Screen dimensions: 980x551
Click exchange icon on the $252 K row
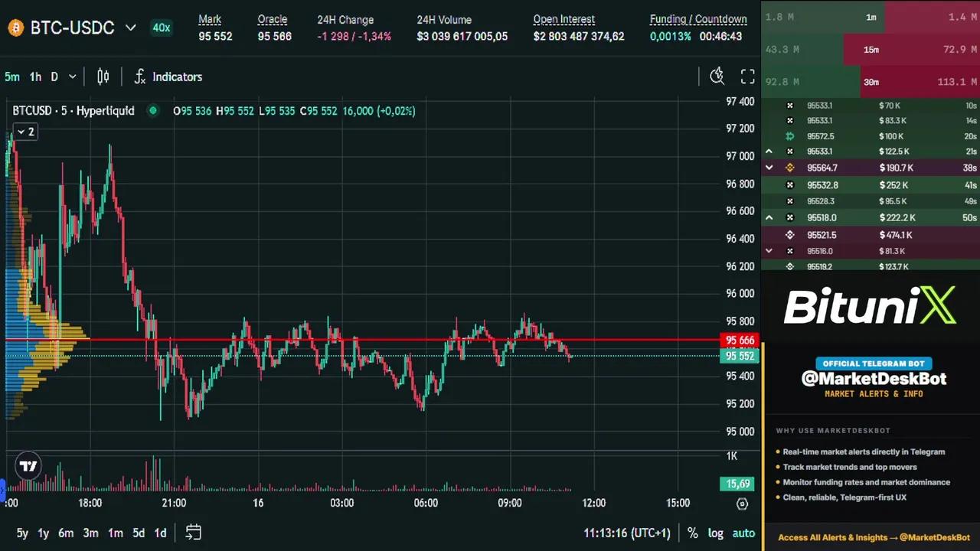coord(790,185)
